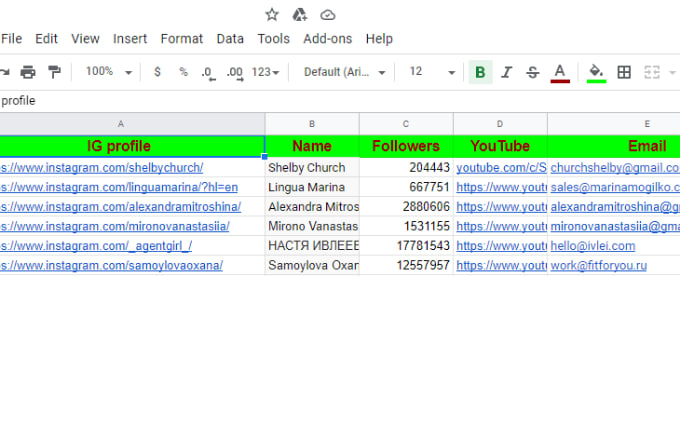Select the Lingua Marina name cell

(x=312, y=187)
